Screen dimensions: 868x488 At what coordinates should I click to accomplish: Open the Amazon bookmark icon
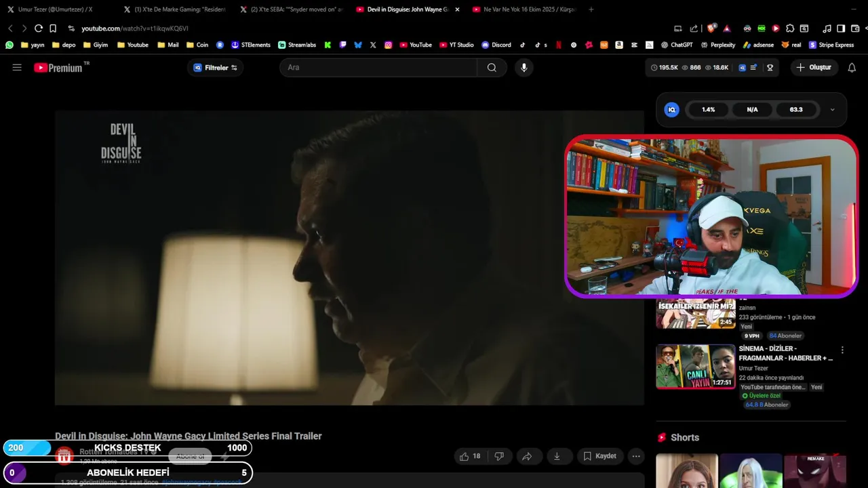619,45
